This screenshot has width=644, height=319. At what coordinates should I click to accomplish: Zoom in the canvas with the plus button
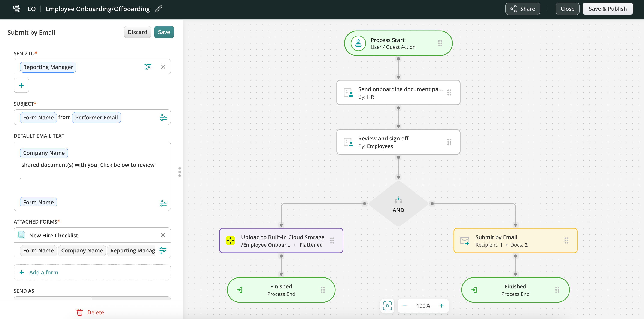tap(442, 306)
